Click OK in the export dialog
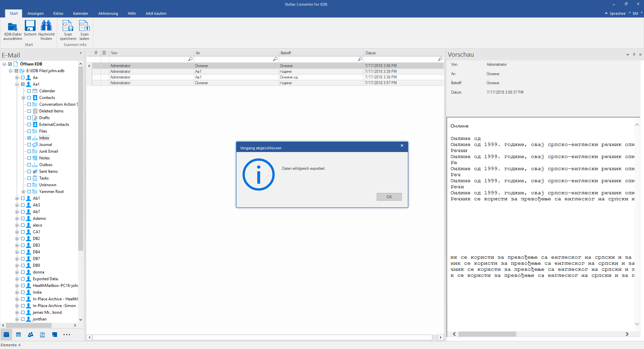 [389, 197]
